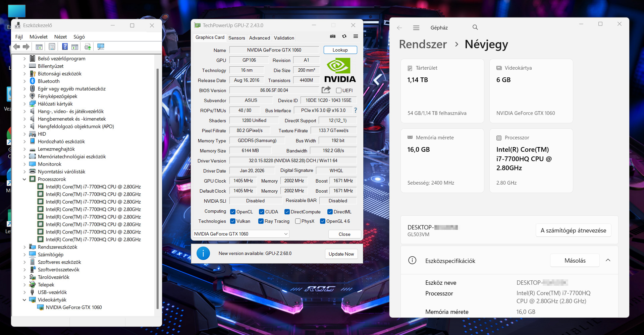Open the Gépház navigation hamburger menu
The image size is (644, 335).
click(x=416, y=28)
